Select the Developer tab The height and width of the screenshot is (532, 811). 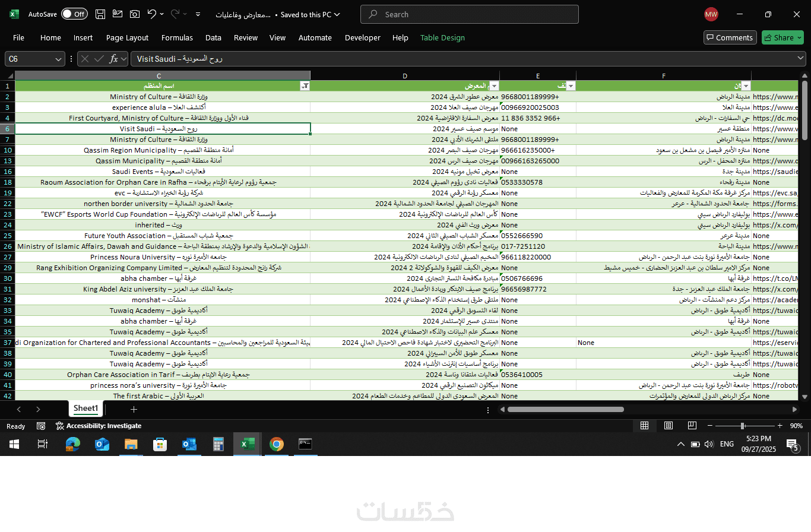click(362, 37)
